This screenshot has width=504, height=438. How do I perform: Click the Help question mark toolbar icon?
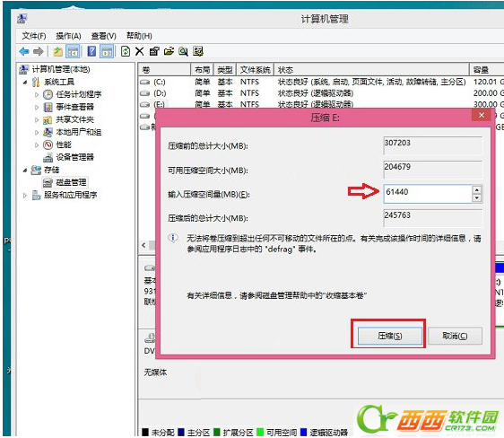(x=92, y=51)
